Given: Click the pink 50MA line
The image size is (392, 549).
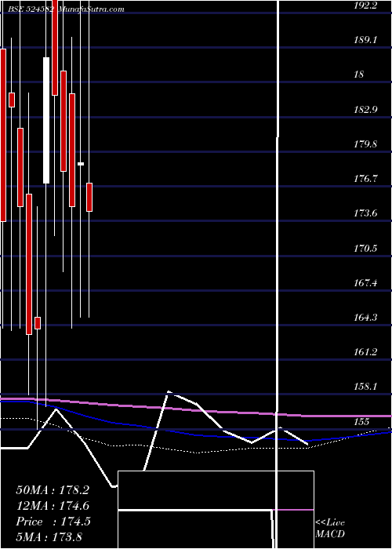Looking at the screenshot, I should pyautogui.click(x=196, y=409).
